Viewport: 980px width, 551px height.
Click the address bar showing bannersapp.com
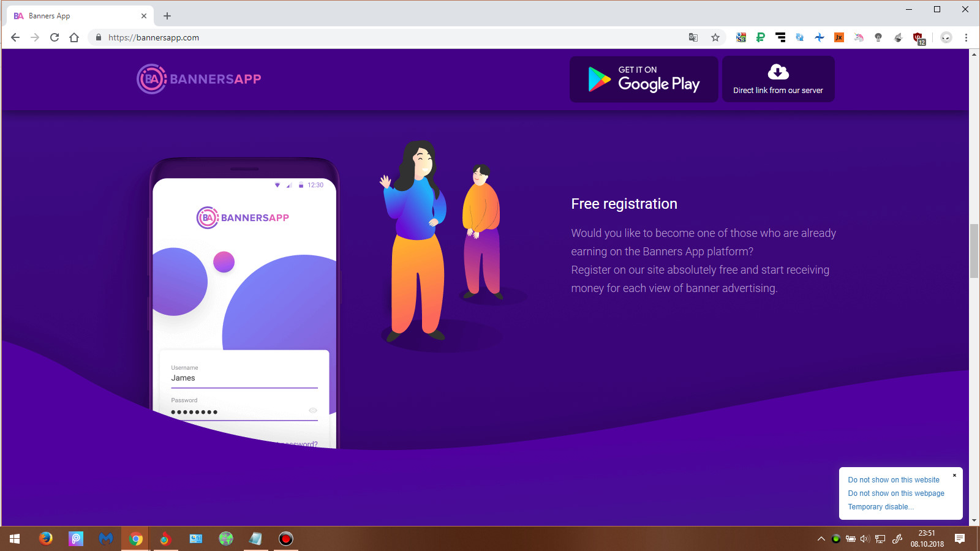(392, 37)
